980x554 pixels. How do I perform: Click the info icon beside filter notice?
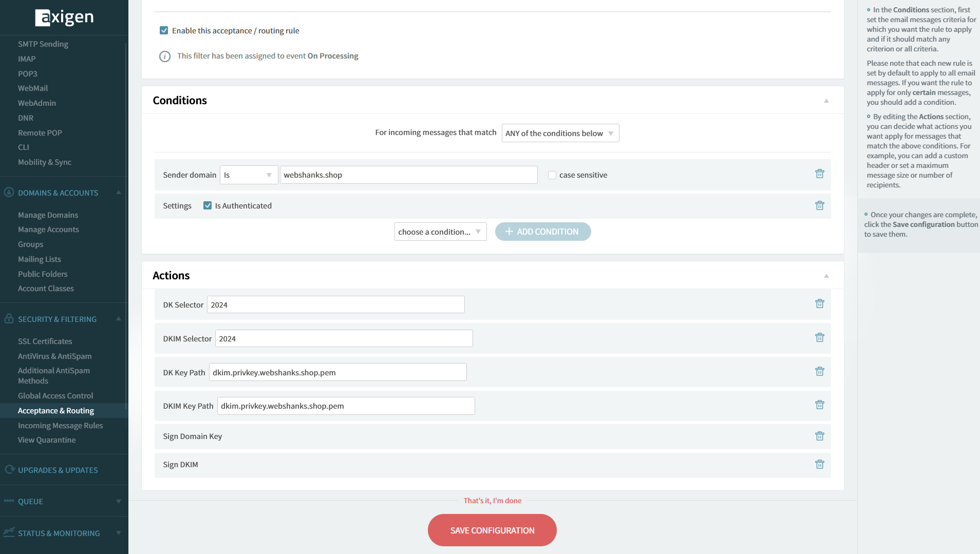coord(165,56)
